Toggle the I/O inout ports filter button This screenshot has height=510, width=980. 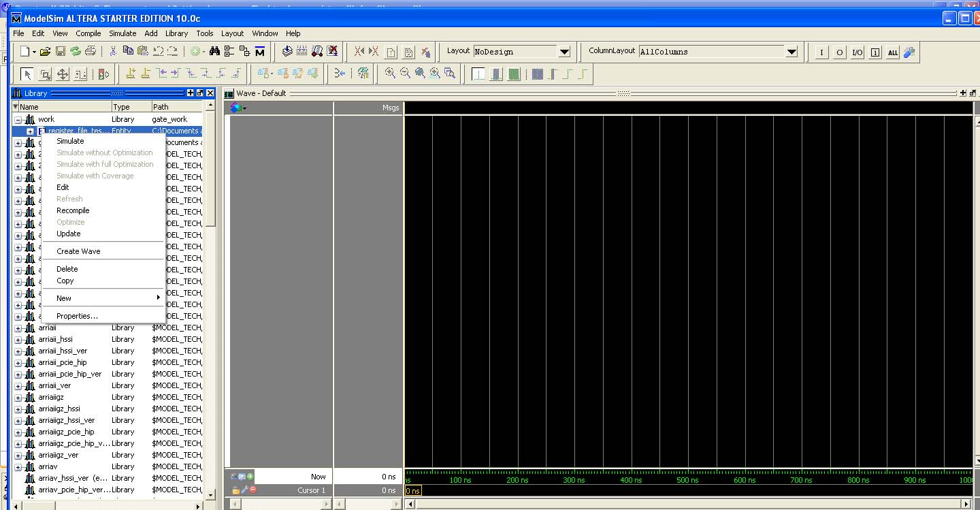tap(857, 52)
